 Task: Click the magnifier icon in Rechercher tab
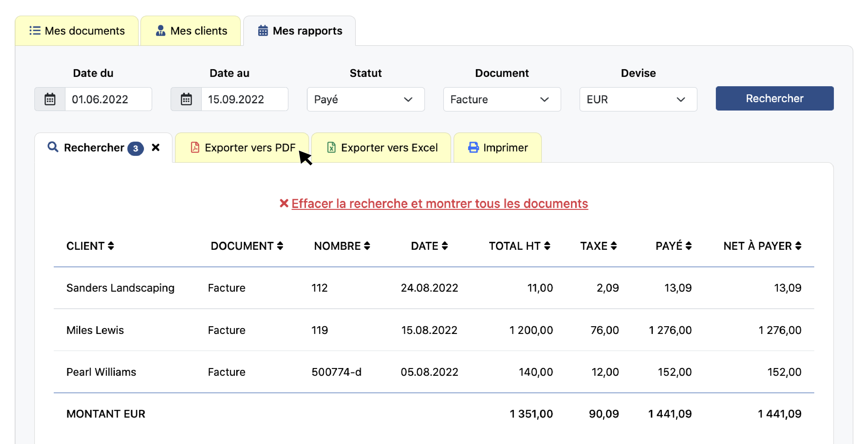tap(53, 147)
